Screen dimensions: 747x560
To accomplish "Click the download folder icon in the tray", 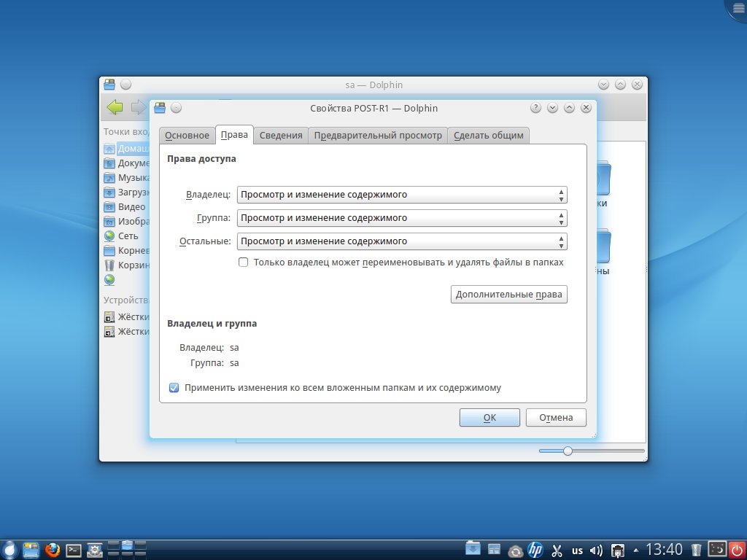I will tap(473, 549).
